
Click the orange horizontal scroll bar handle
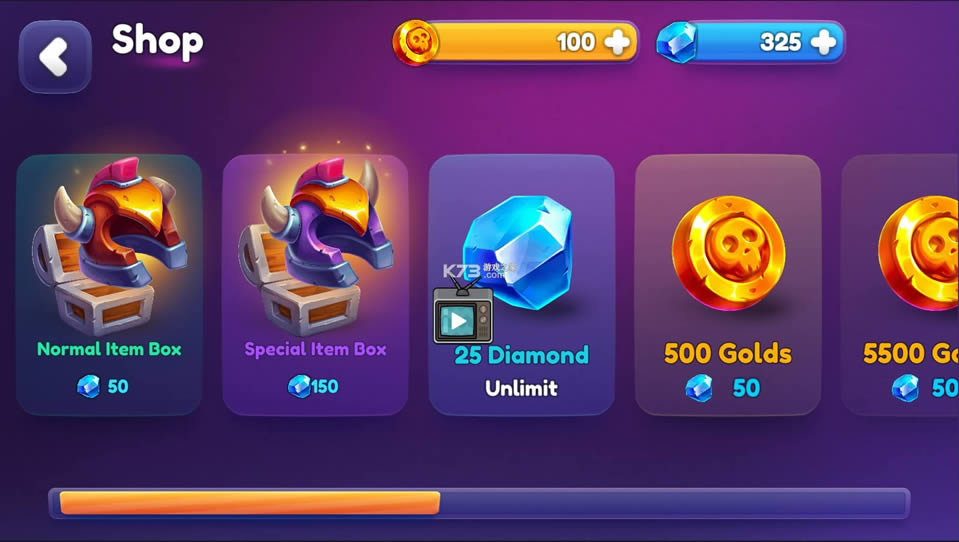click(x=250, y=503)
